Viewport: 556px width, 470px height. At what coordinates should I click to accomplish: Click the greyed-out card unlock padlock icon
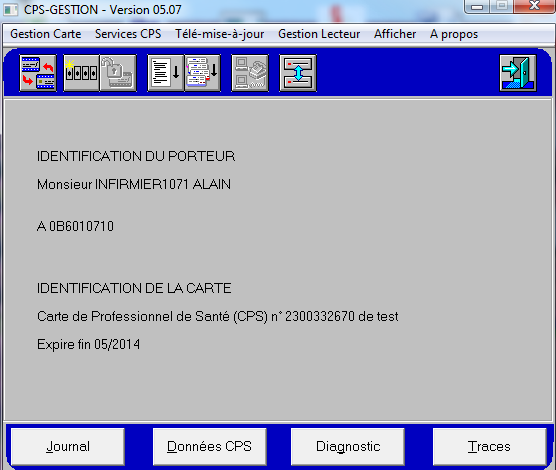(118, 73)
